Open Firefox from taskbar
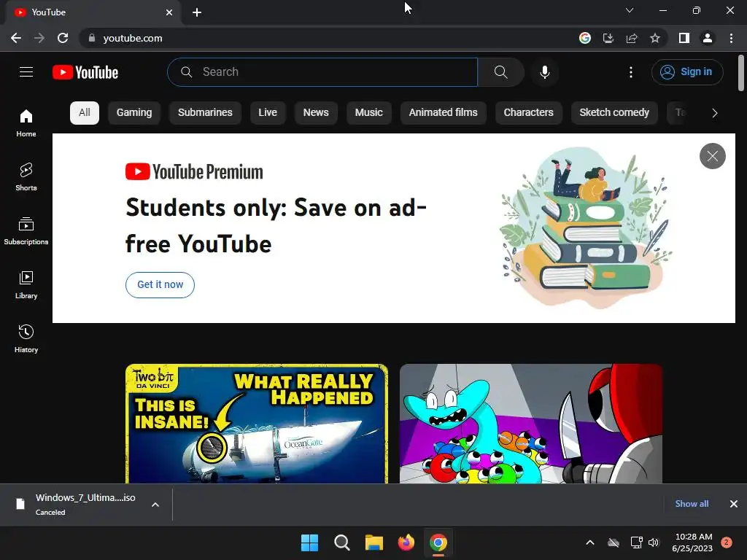 point(406,542)
